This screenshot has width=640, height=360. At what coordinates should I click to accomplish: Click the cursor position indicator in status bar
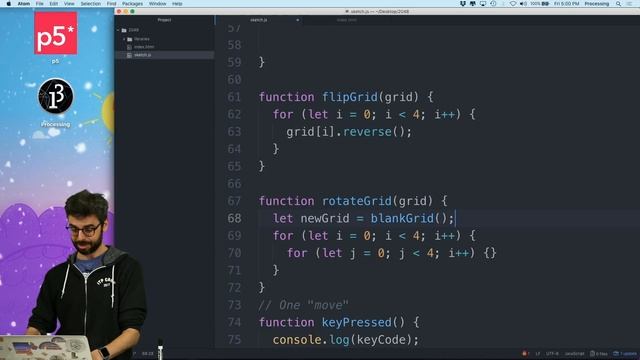147,353
